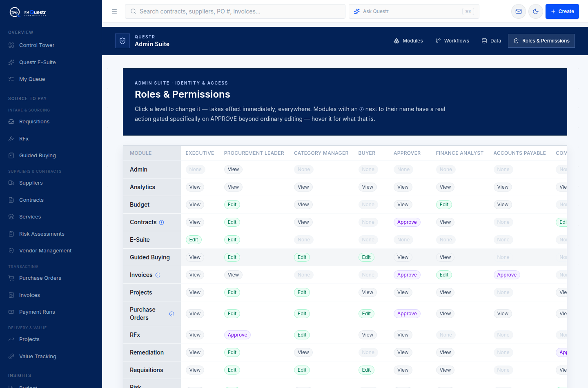
Task: Change Projects Category Manager Edit level
Action: pyautogui.click(x=302, y=292)
